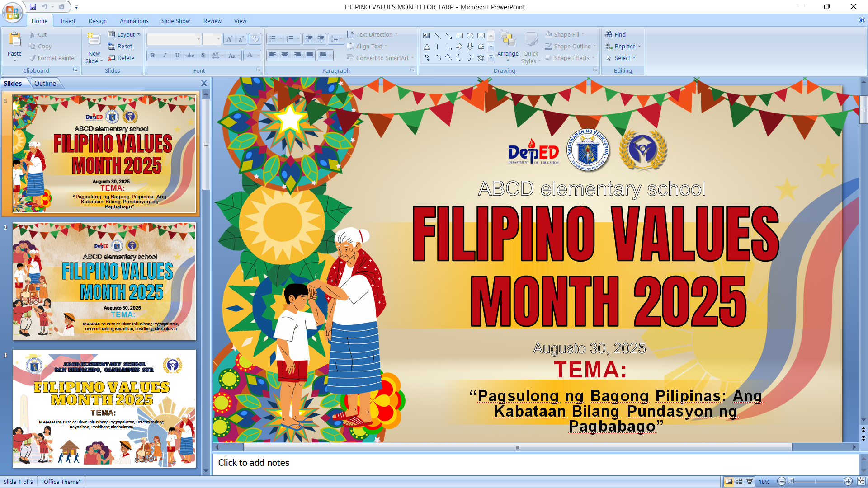This screenshot has height=488, width=868.
Task: Select slide 2 thumbnail with blue title
Action: (x=104, y=281)
